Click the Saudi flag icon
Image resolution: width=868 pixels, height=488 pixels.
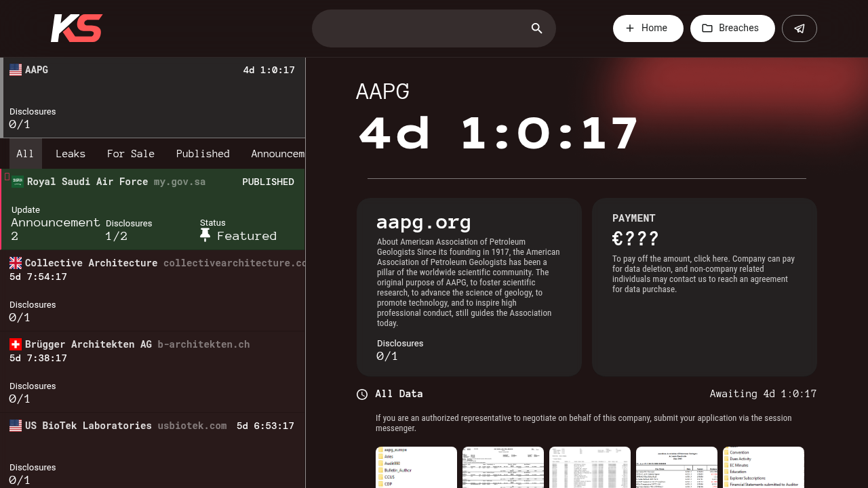tap(18, 182)
